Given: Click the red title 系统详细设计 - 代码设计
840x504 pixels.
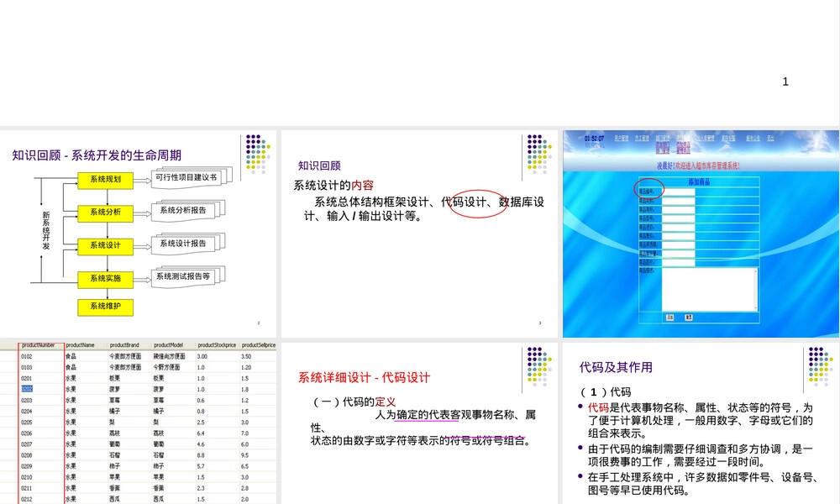Looking at the screenshot, I should [x=364, y=378].
